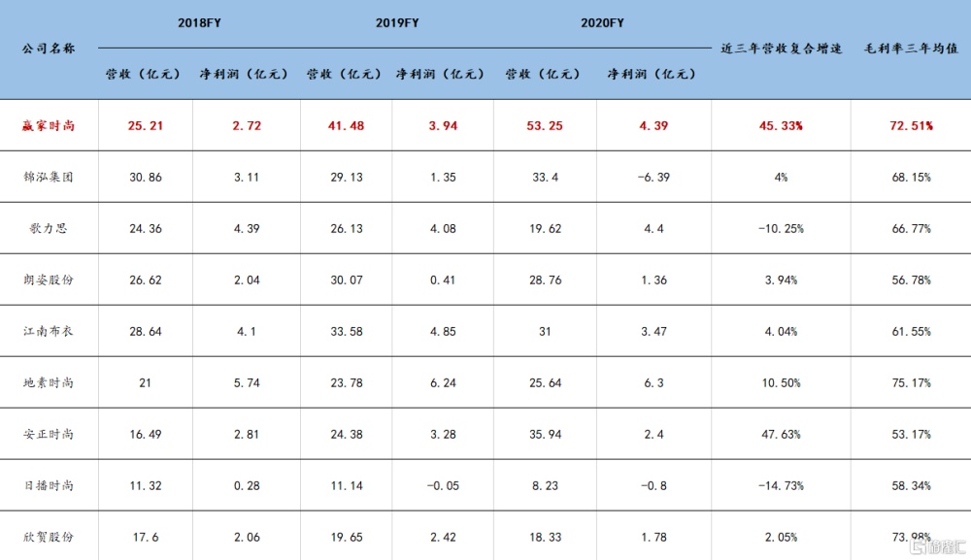Click the 72.51% gross margin cell
This screenshot has height=560, width=971.
[x=911, y=125]
